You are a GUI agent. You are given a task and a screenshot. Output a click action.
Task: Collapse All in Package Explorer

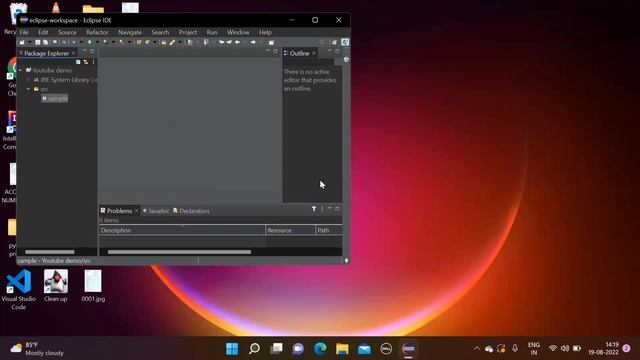coord(78,62)
